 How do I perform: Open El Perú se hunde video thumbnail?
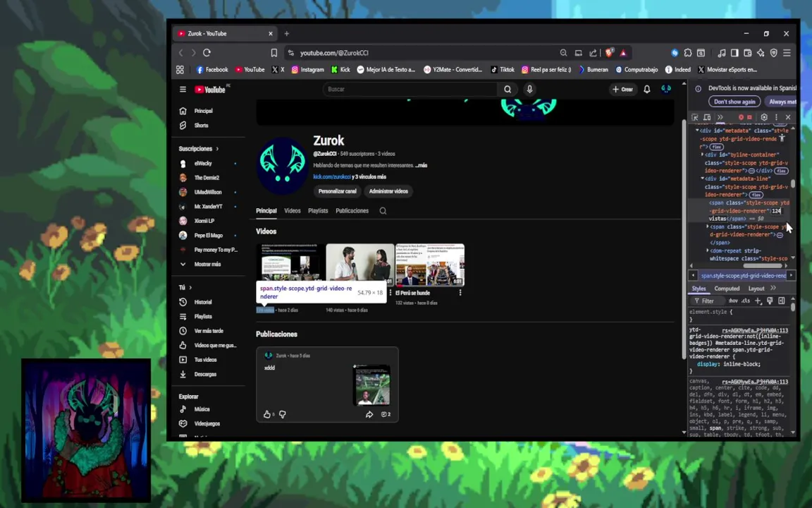430,265
